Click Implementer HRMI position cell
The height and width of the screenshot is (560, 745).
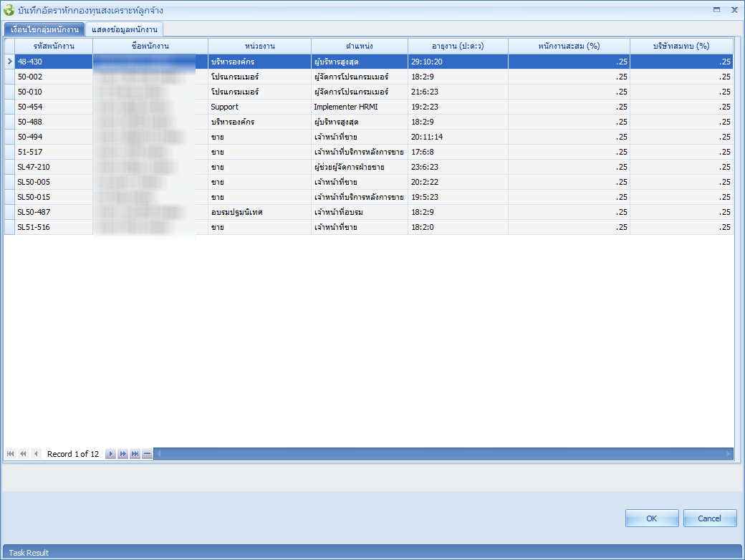pyautogui.click(x=345, y=107)
